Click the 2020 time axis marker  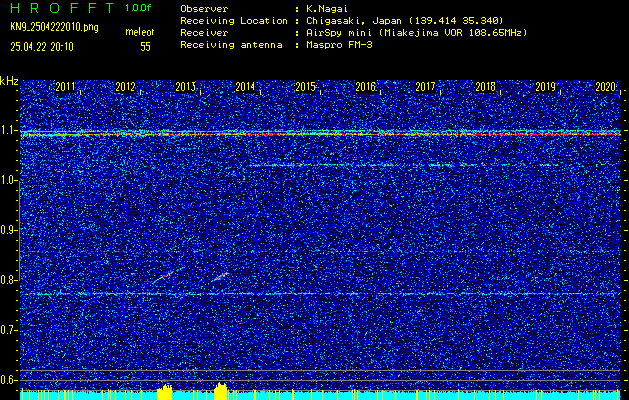click(605, 87)
